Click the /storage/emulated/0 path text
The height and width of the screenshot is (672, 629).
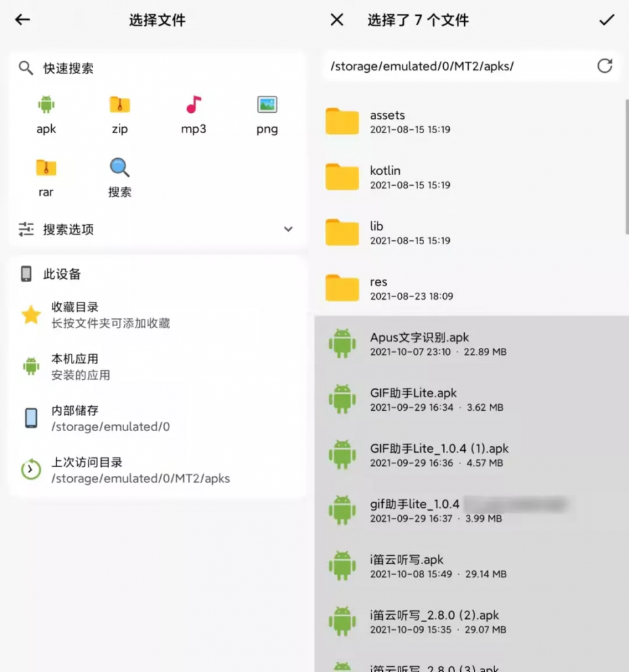point(110,427)
